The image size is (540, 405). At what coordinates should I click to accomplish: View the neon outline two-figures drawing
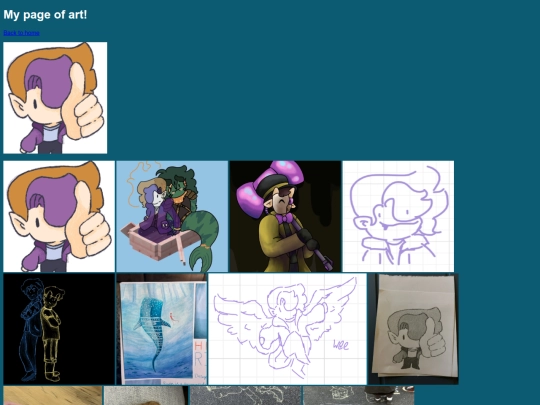point(59,329)
